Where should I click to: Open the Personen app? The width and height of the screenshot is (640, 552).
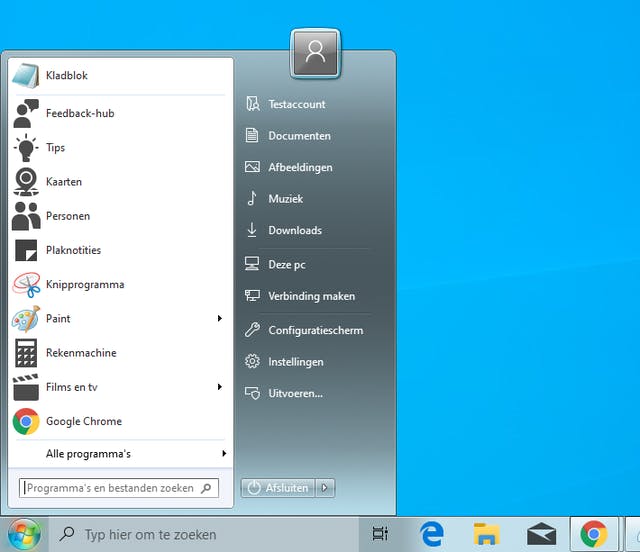pos(67,216)
